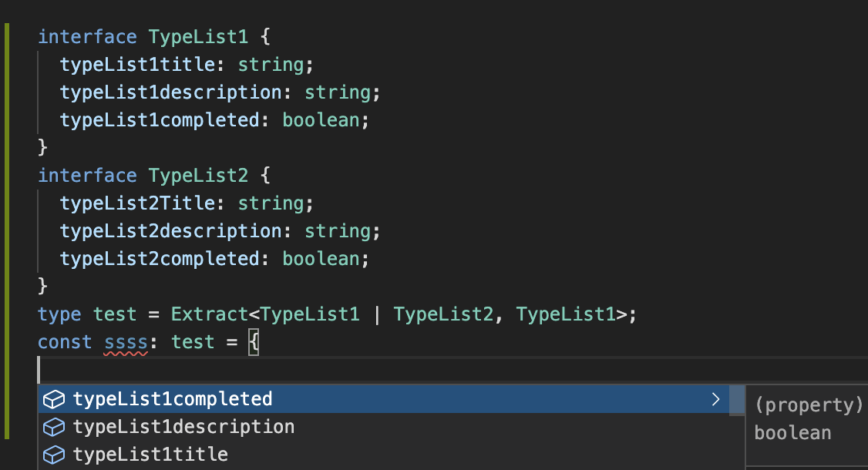Viewport: 868px width, 470px height.
Task: Click property icon beside typeList1title suggestion
Action: pyautogui.click(x=53, y=455)
